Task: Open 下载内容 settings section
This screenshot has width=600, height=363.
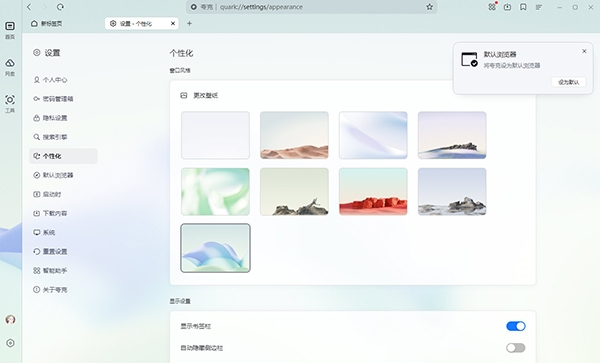Action: pyautogui.click(x=63, y=213)
